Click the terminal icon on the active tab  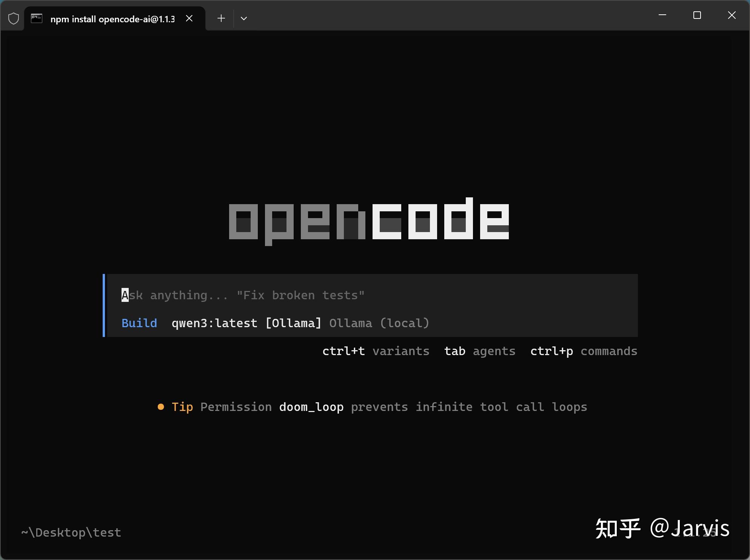point(36,18)
